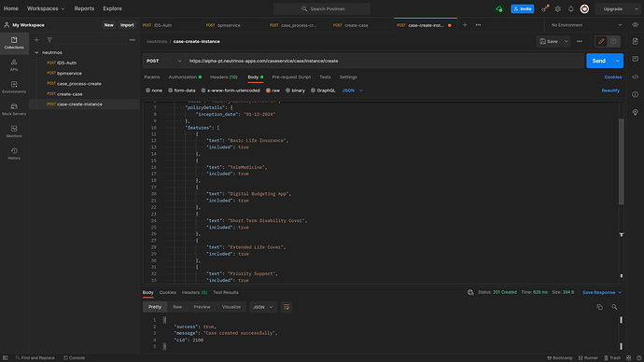Switch to the Params tab

[x=151, y=77]
